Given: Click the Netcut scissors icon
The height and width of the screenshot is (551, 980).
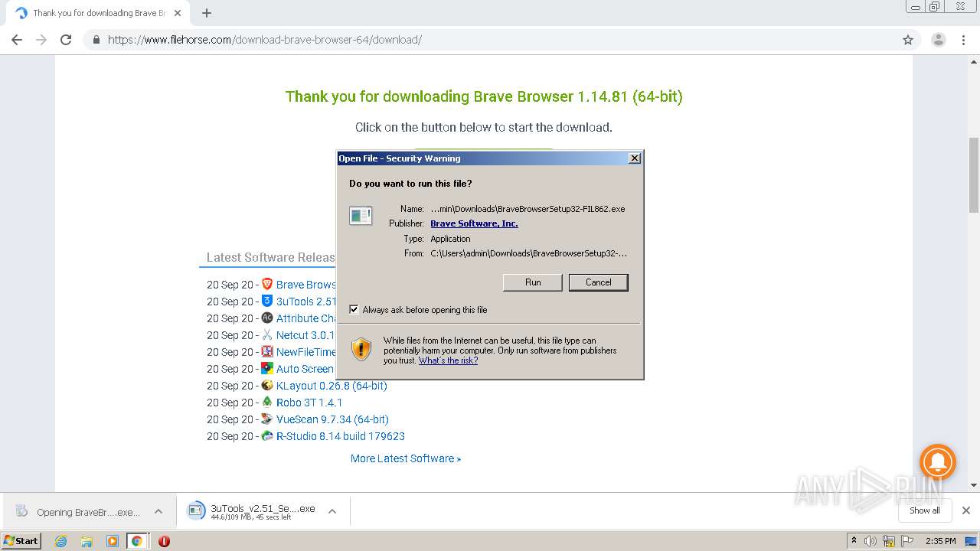Looking at the screenshot, I should point(267,334).
